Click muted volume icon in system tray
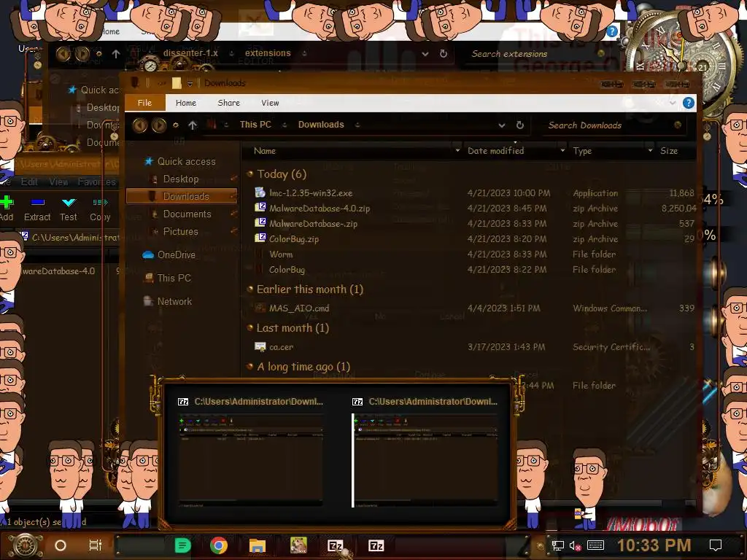This screenshot has height=560, width=747. (x=575, y=545)
